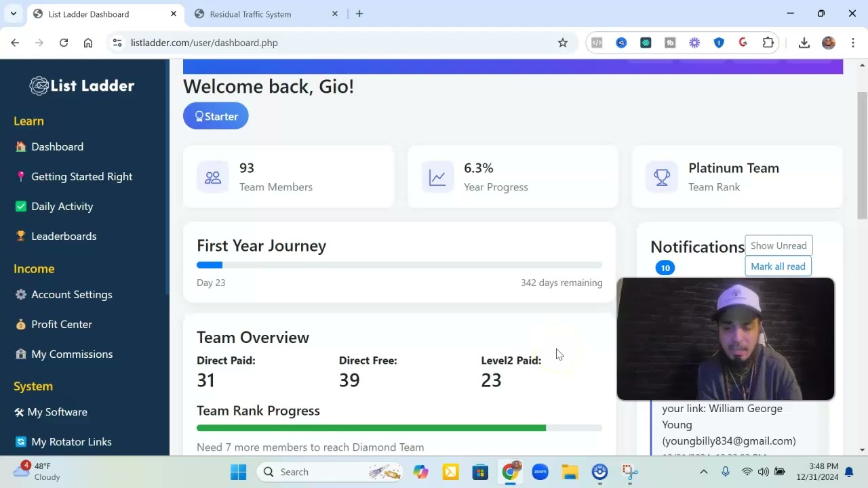Click the taskbar microphone icon
Screen dimensions: 868x488
[726, 472]
